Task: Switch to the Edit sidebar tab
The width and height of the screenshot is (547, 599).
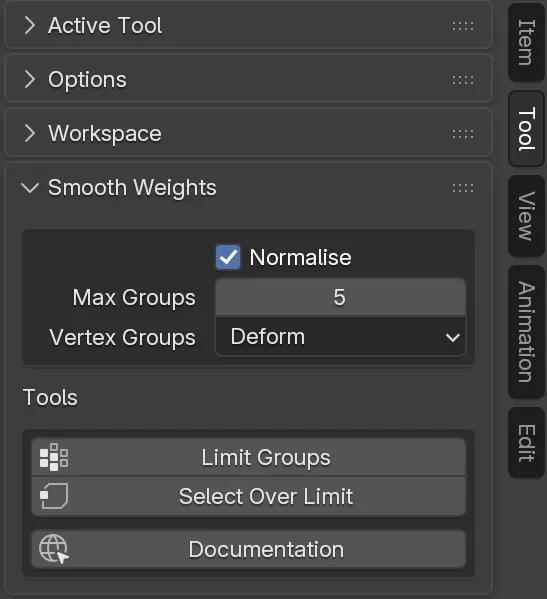Action: (526, 443)
